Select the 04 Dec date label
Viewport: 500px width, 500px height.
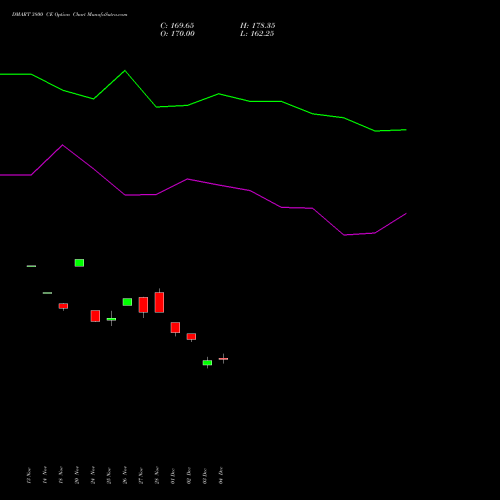click(x=221, y=475)
